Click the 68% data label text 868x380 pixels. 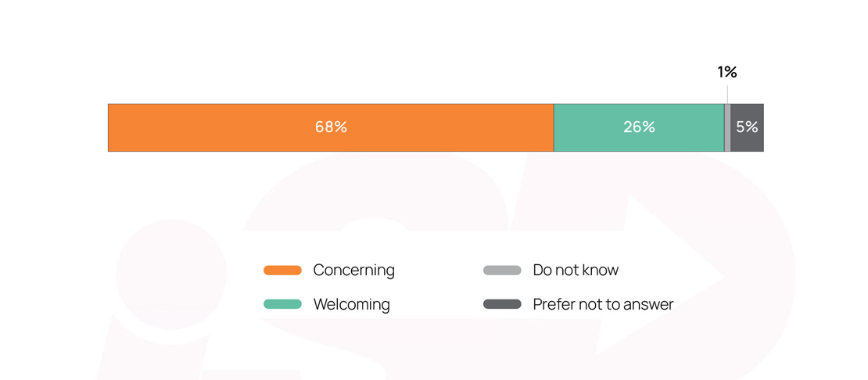331,127
